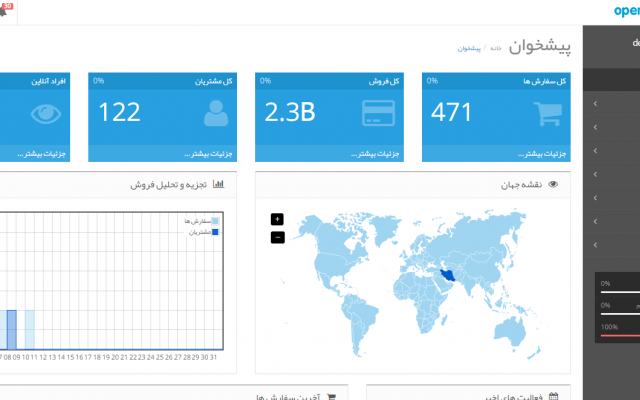
Task: Click the light blue سفارش ها legend swatch
Action: 215,221
